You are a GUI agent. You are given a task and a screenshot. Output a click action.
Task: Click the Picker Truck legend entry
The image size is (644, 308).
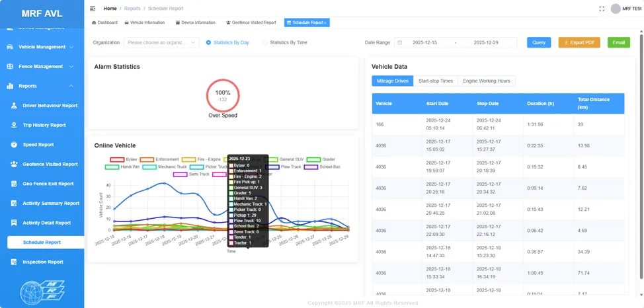point(209,167)
